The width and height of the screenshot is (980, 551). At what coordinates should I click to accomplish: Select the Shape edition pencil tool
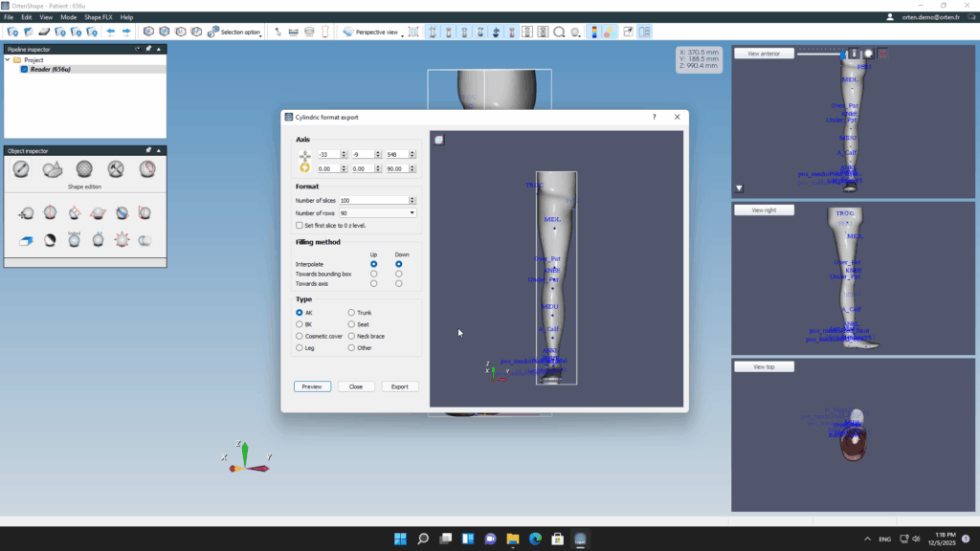(21, 169)
